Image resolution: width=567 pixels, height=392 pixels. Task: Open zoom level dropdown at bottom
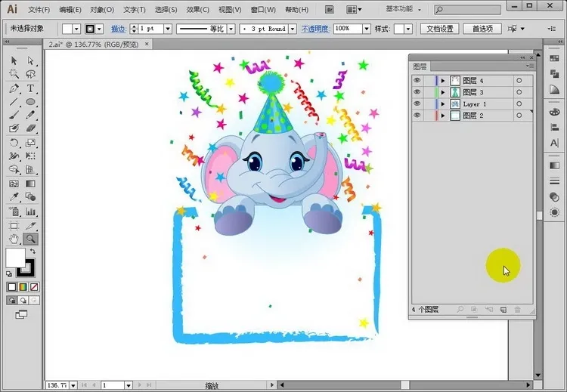(73, 385)
